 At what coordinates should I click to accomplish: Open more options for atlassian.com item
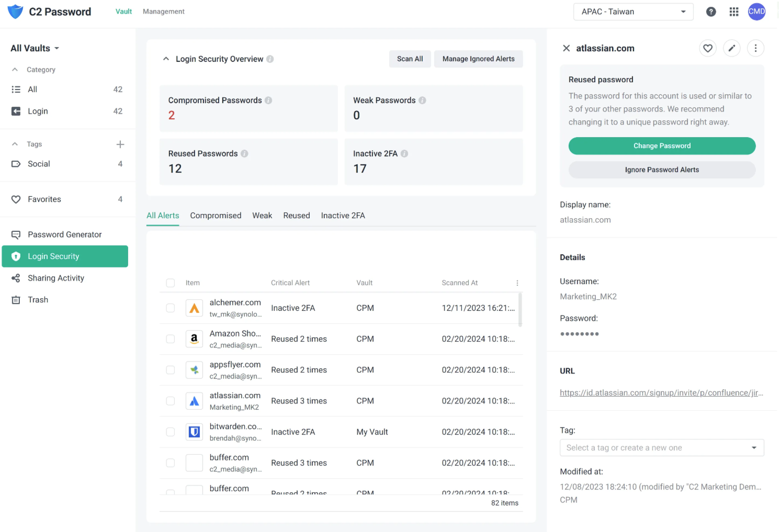[755, 48]
